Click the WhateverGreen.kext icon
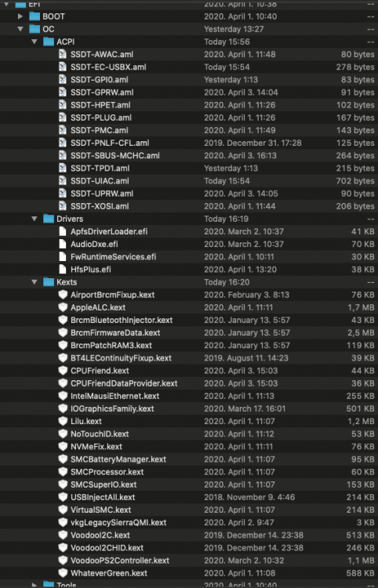The width and height of the screenshot is (378, 588). (63, 573)
